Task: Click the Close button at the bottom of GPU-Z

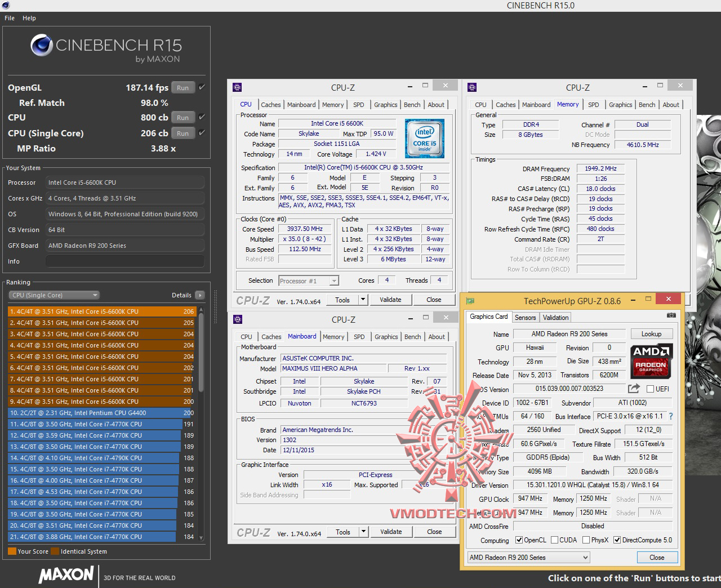Action: 657,558
